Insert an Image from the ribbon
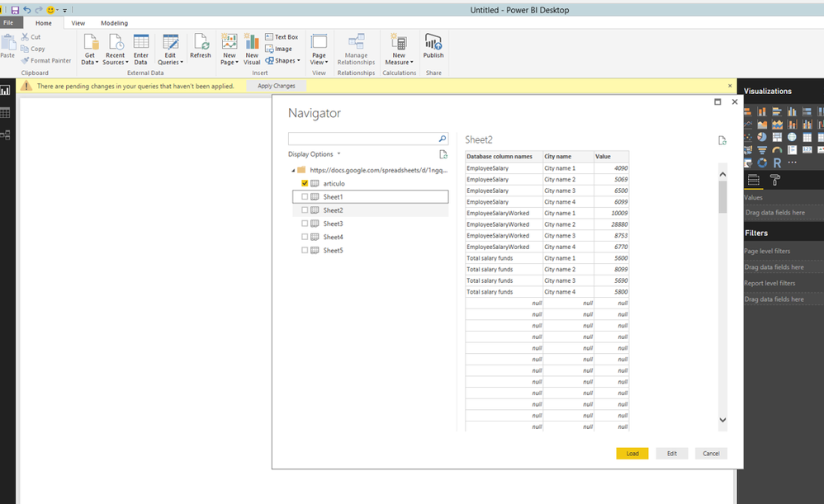Viewport: 824px width, 504px height. [x=278, y=49]
